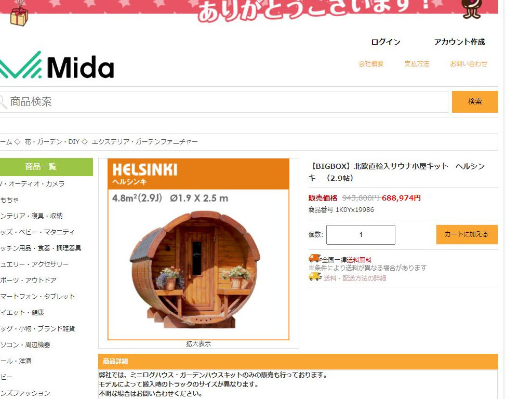
Task: Open お問い合わせ link
Action: (469, 64)
